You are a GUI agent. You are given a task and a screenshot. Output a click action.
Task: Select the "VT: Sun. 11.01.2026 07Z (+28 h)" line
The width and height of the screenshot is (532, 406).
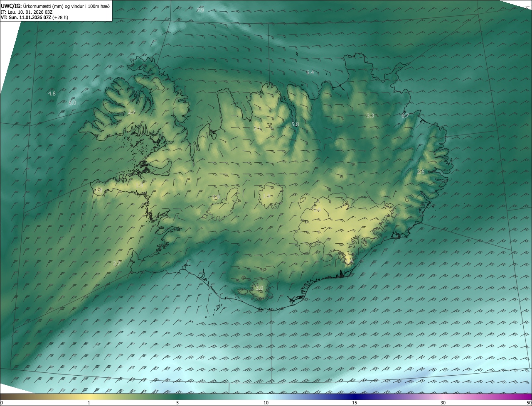click(34, 17)
